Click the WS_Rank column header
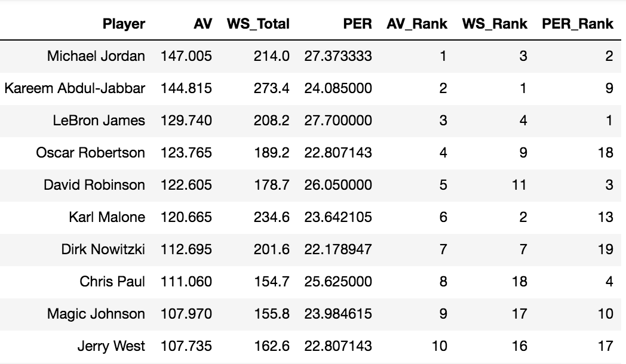 click(x=495, y=24)
